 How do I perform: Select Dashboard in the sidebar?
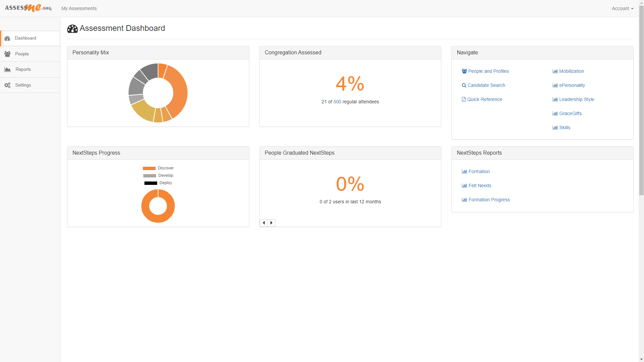point(30,38)
